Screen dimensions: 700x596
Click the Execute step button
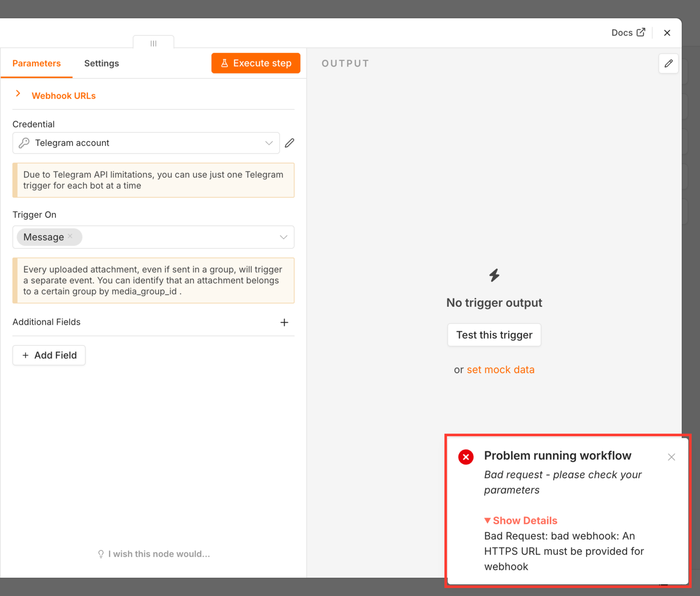[256, 63]
